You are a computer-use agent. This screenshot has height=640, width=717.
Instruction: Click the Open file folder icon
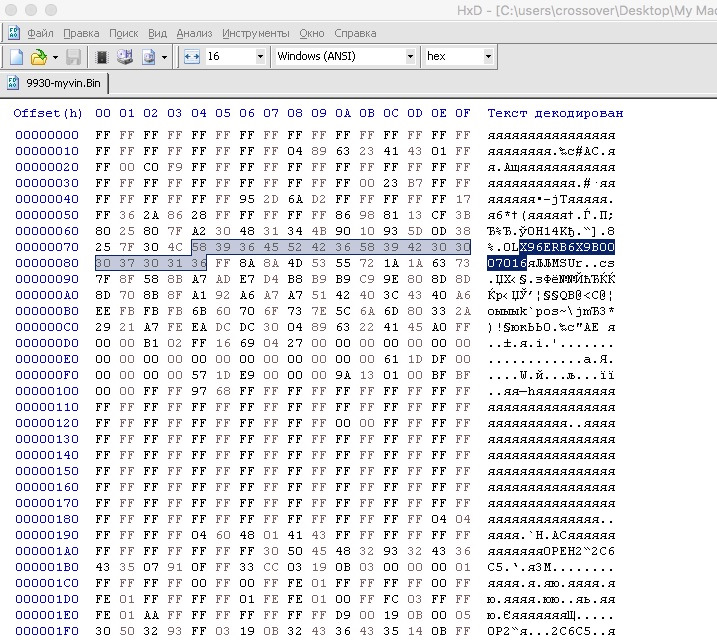tap(38, 57)
